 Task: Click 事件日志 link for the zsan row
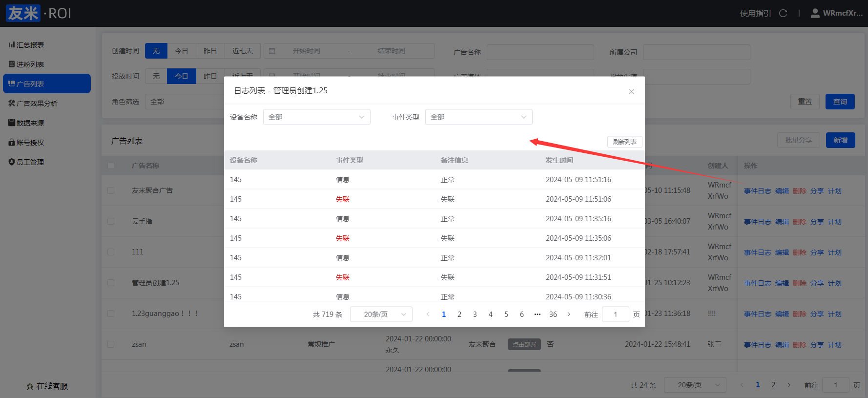tap(757, 345)
